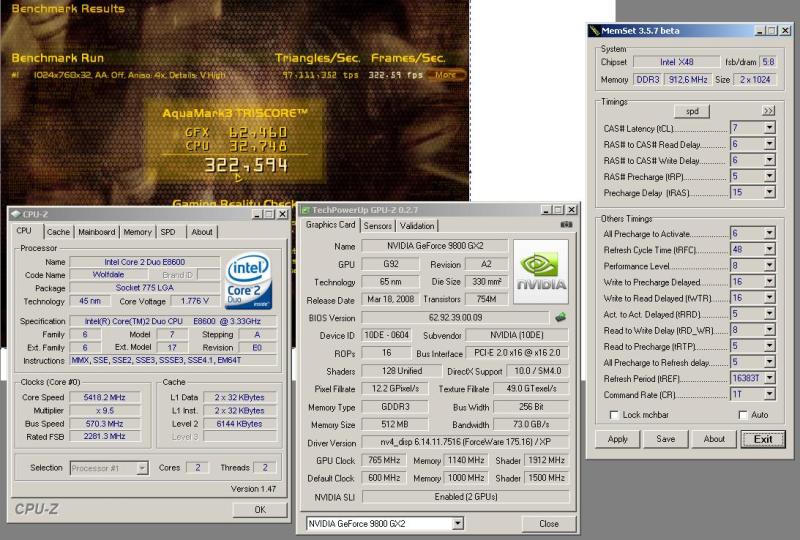Click the More button in AquaMark3 results

click(446, 75)
